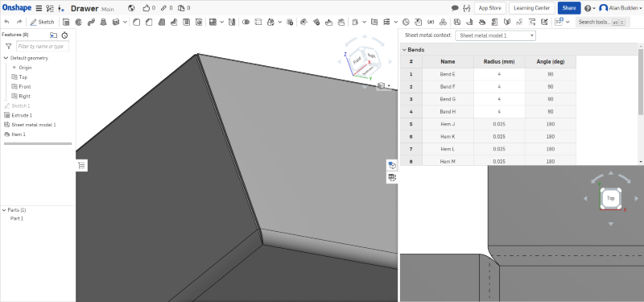644x302 pixels.
Task: Open the Alan Budden account menu
Action: [620, 8]
